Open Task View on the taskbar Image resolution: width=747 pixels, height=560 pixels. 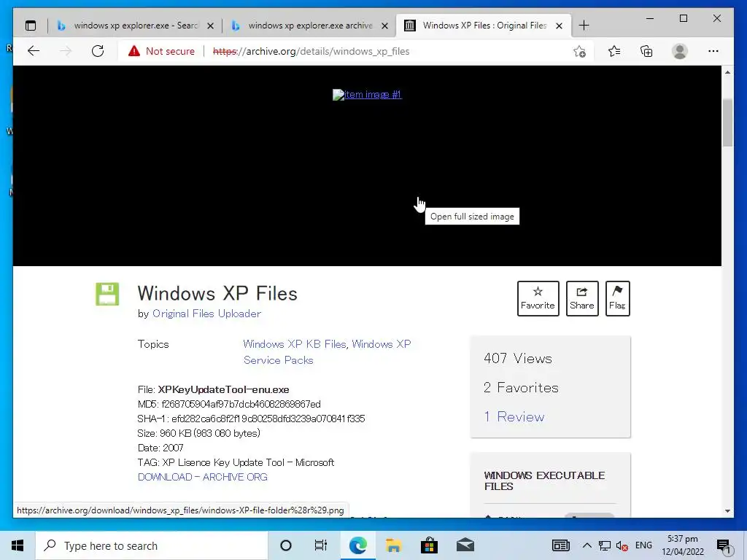321,545
